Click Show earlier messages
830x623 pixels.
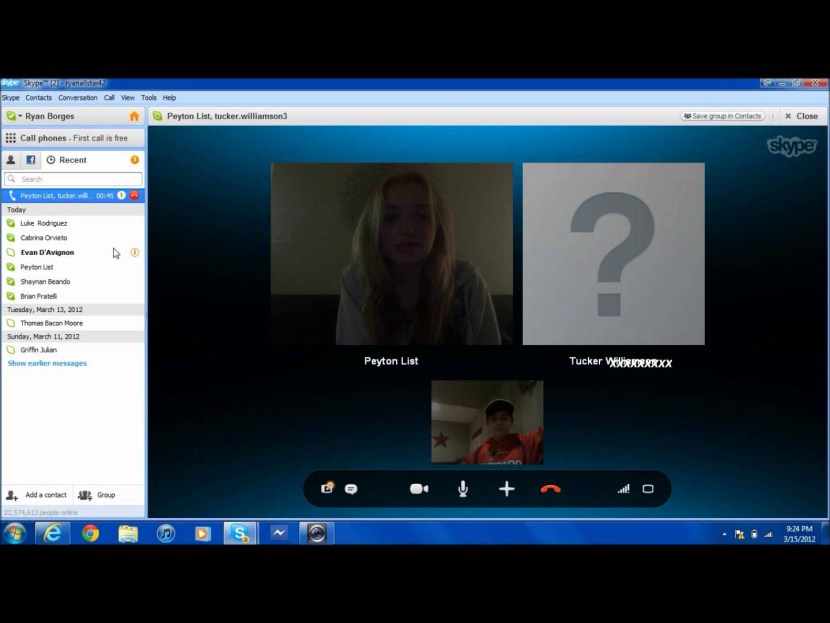click(46, 363)
